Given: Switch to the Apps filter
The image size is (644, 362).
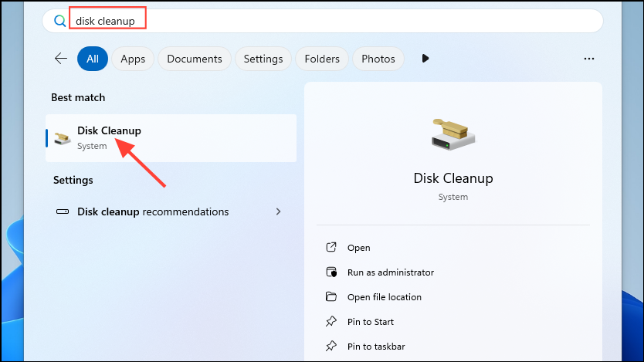Looking at the screenshot, I should (x=133, y=59).
